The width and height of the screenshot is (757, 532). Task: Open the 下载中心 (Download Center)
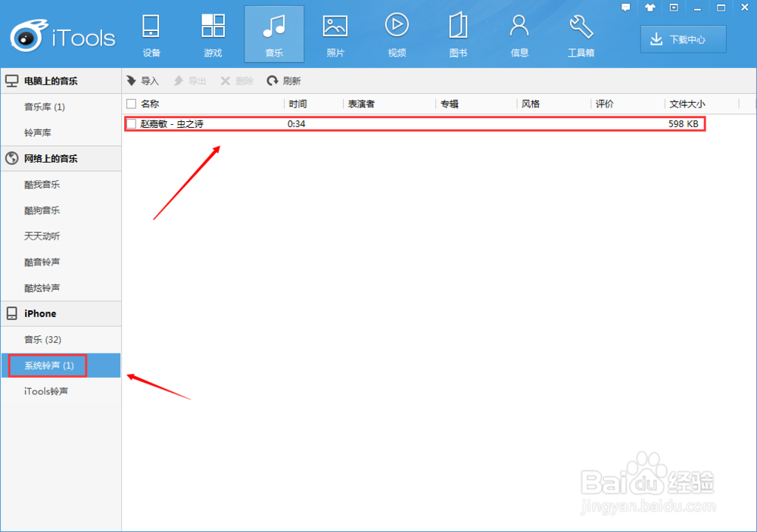[682, 39]
